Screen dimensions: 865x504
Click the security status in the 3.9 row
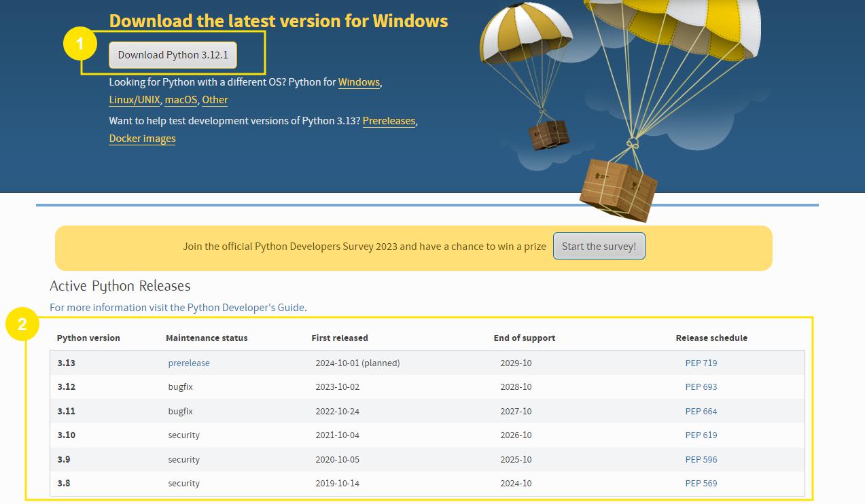tap(184, 460)
